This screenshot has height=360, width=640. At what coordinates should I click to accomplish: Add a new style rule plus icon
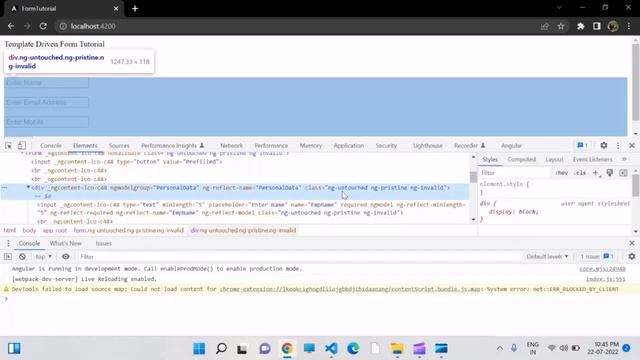tap(596, 173)
